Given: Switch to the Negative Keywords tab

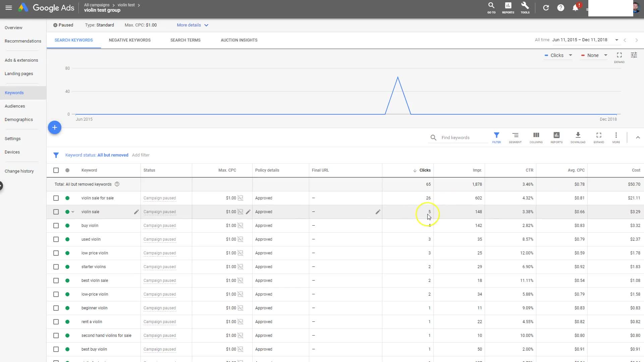Looking at the screenshot, I should [x=129, y=40].
